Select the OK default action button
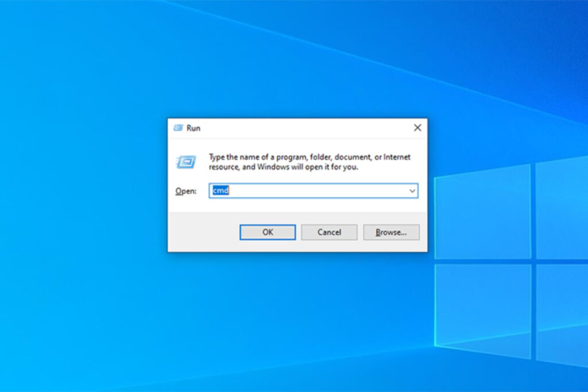Image resolution: width=588 pixels, height=392 pixels. 267,232
